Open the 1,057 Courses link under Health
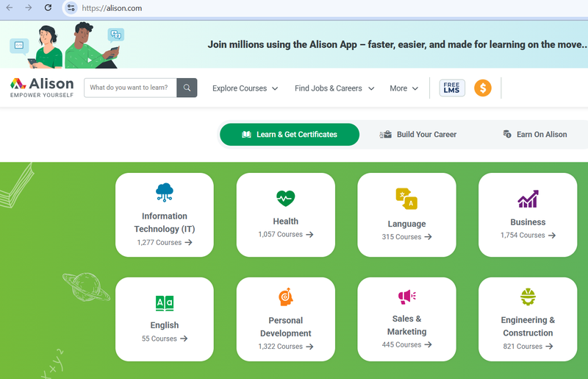The height and width of the screenshot is (379, 588). click(x=286, y=234)
